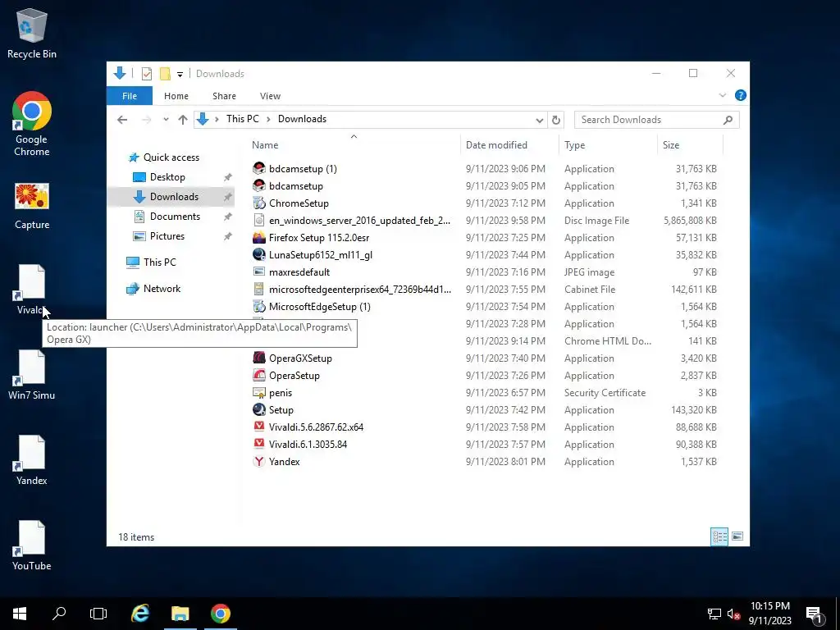Screen dimensions: 840x630
Task: Select the Security Certificate file icon
Action: pos(258,393)
